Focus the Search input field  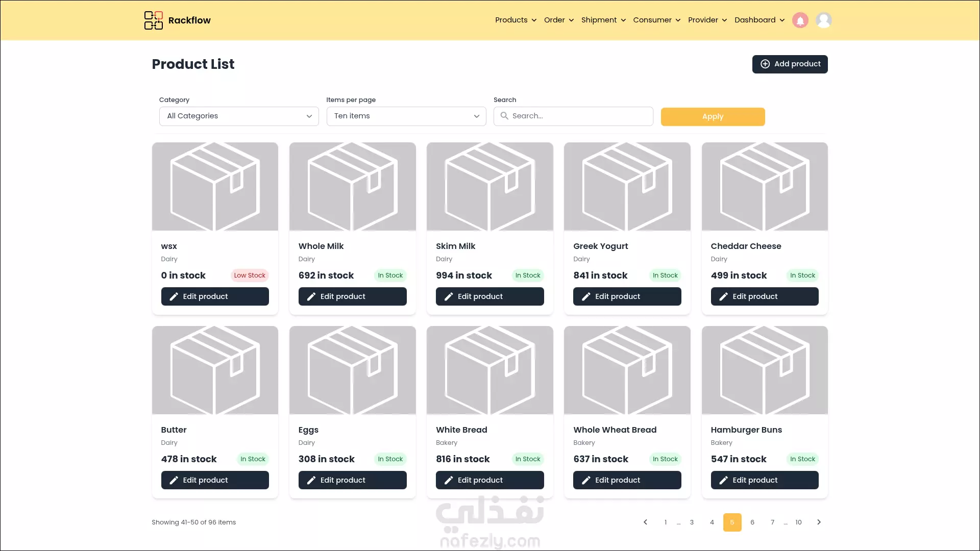click(x=573, y=116)
